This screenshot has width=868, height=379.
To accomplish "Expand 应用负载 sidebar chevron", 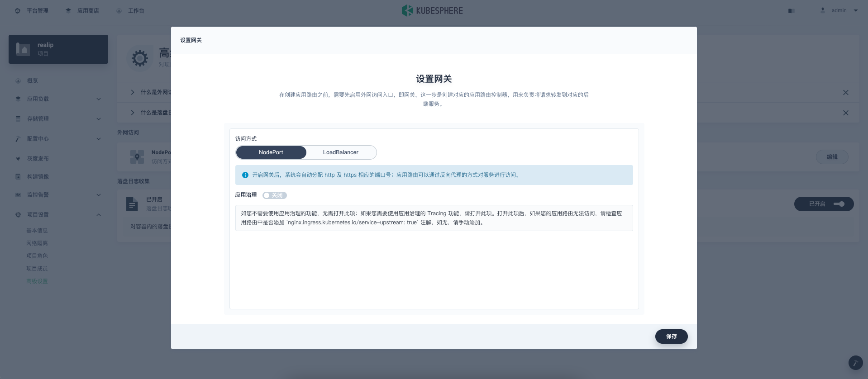I will tap(99, 99).
